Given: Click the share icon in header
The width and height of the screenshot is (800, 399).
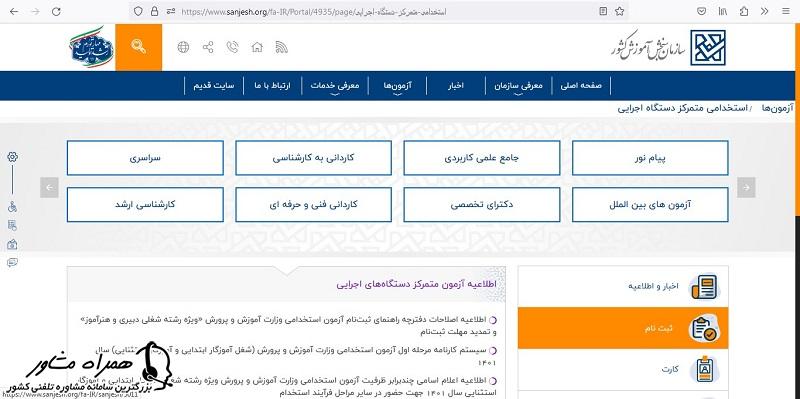Looking at the screenshot, I should tap(208, 47).
